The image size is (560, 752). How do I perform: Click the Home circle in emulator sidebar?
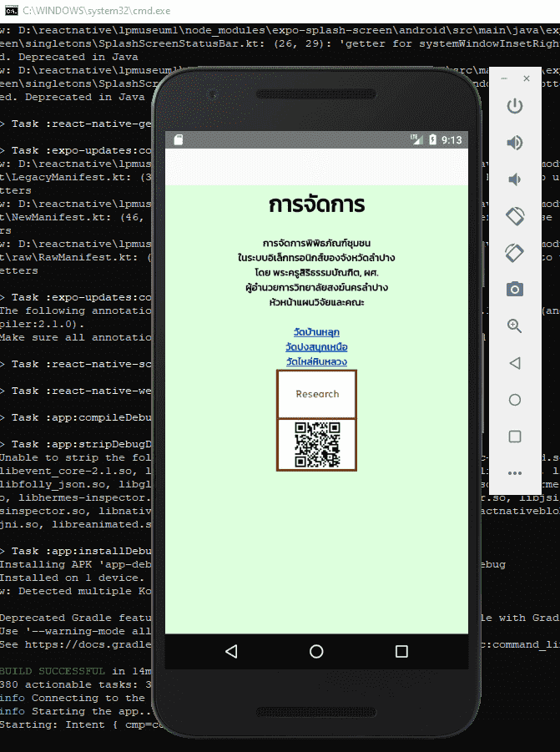pyautogui.click(x=515, y=400)
